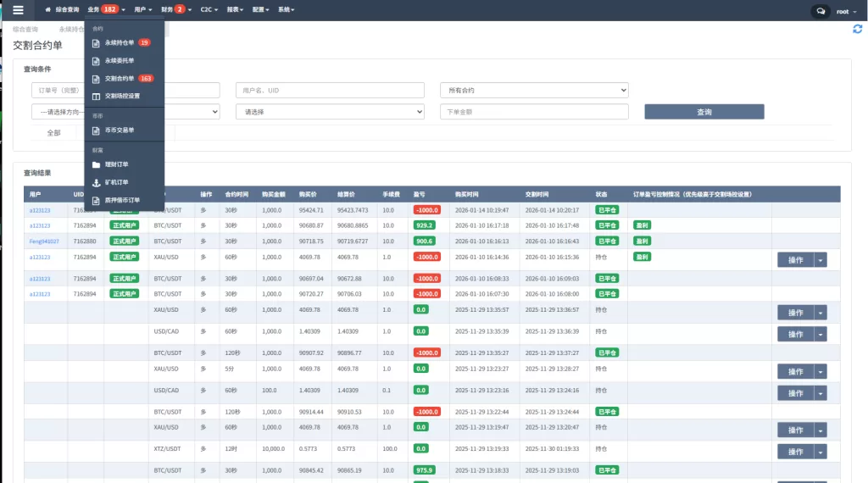The image size is (868, 483).
Task: Click the anchor icon for 矿机订单
Action: pyautogui.click(x=97, y=182)
